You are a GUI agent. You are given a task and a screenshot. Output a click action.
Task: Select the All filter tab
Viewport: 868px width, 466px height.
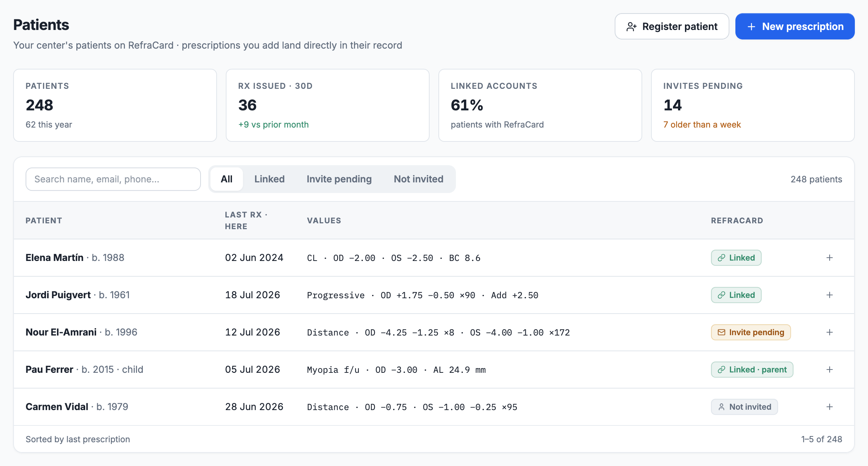point(226,179)
